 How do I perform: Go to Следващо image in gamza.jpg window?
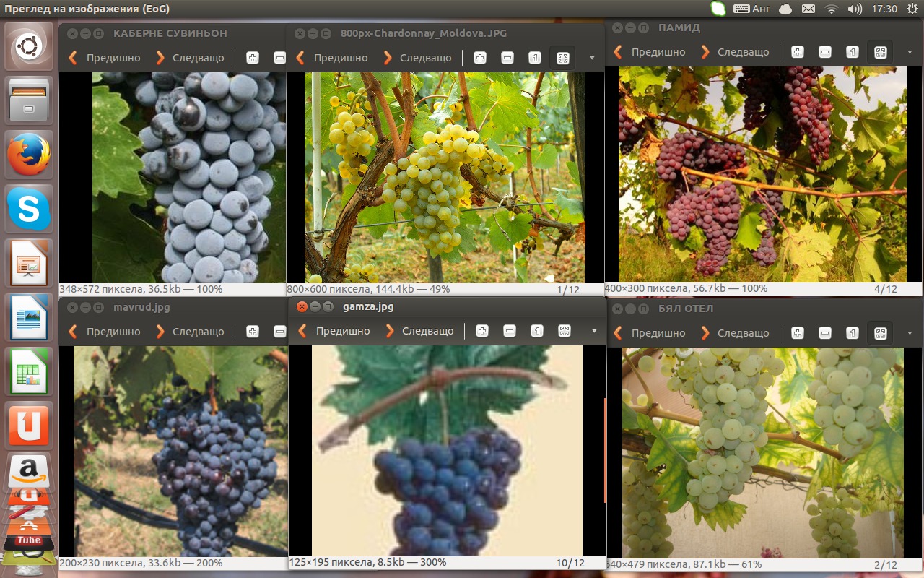[x=420, y=331]
